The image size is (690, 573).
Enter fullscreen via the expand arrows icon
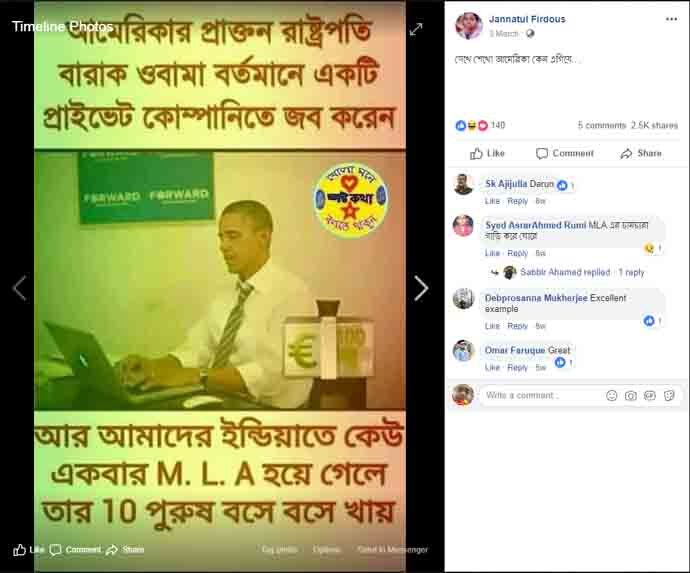click(x=416, y=29)
